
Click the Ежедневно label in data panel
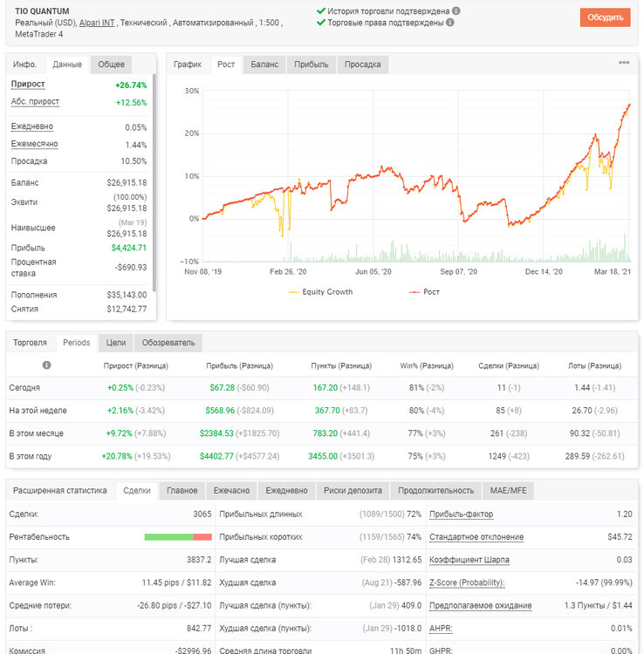31,126
